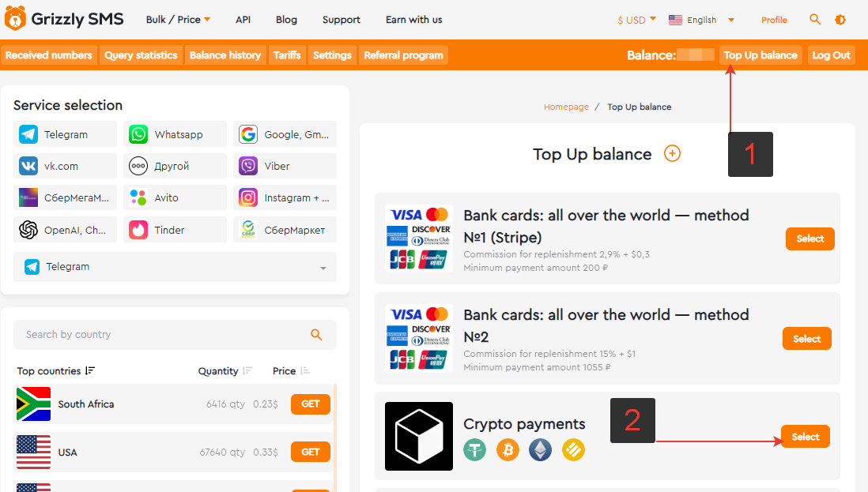Open the Query statistics tab
868x492 pixels.
point(141,55)
